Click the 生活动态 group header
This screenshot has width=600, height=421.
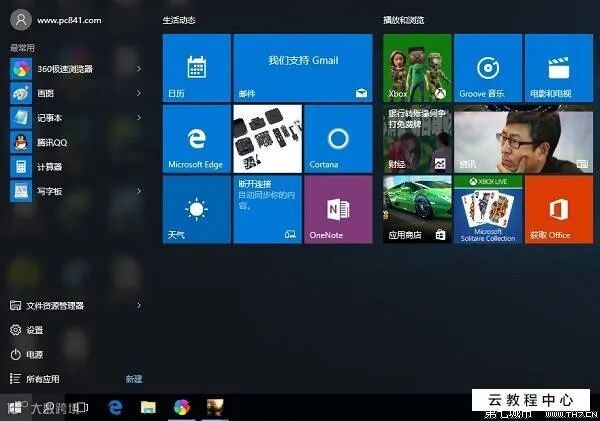point(179,20)
